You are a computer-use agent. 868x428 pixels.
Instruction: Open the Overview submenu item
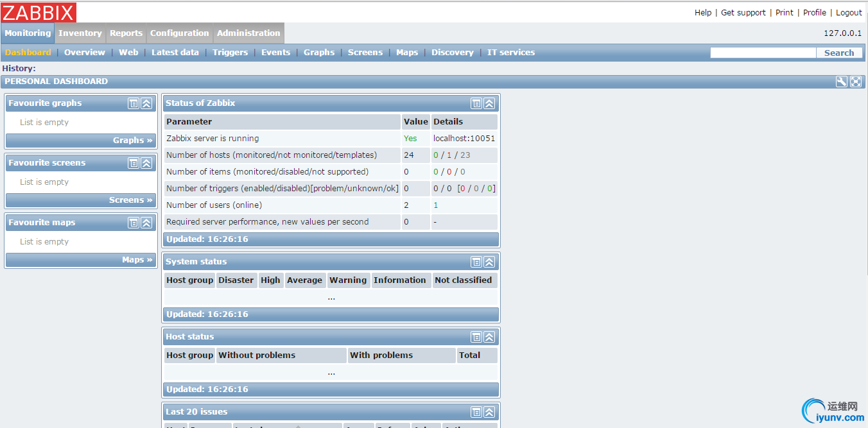[x=85, y=53]
